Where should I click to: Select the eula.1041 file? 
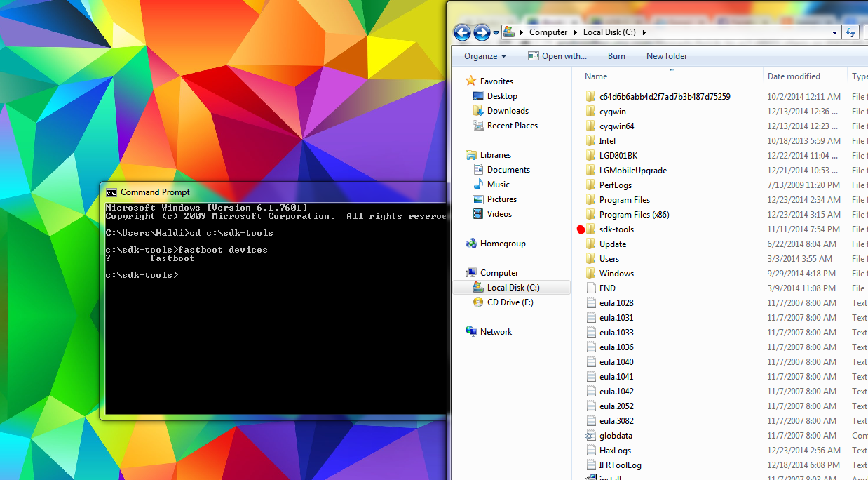point(616,377)
